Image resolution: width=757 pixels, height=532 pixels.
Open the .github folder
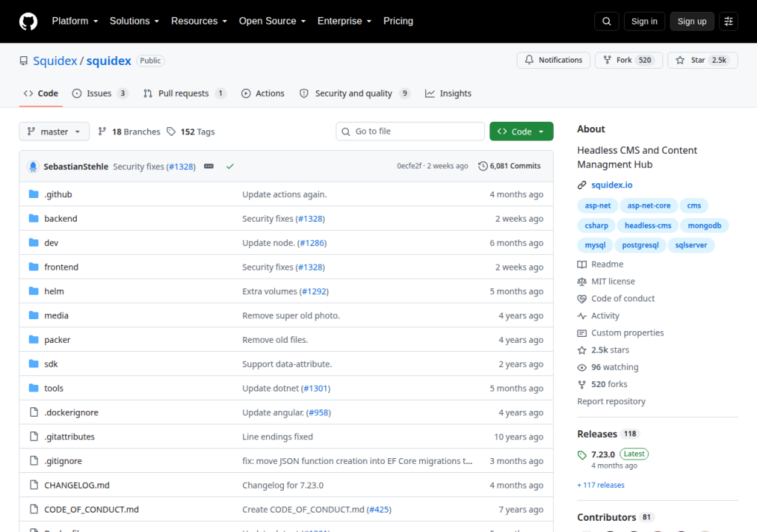coord(58,194)
